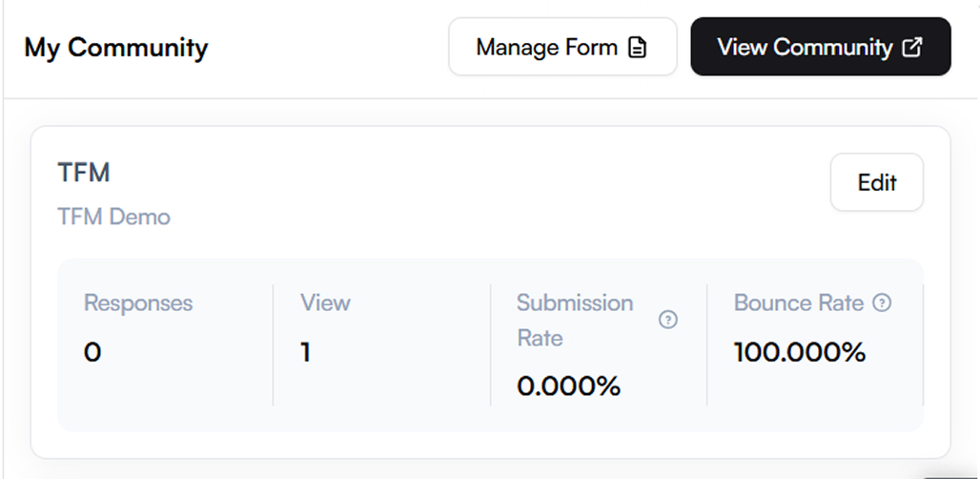
Task: Click the Responses count value 0
Action: point(92,353)
